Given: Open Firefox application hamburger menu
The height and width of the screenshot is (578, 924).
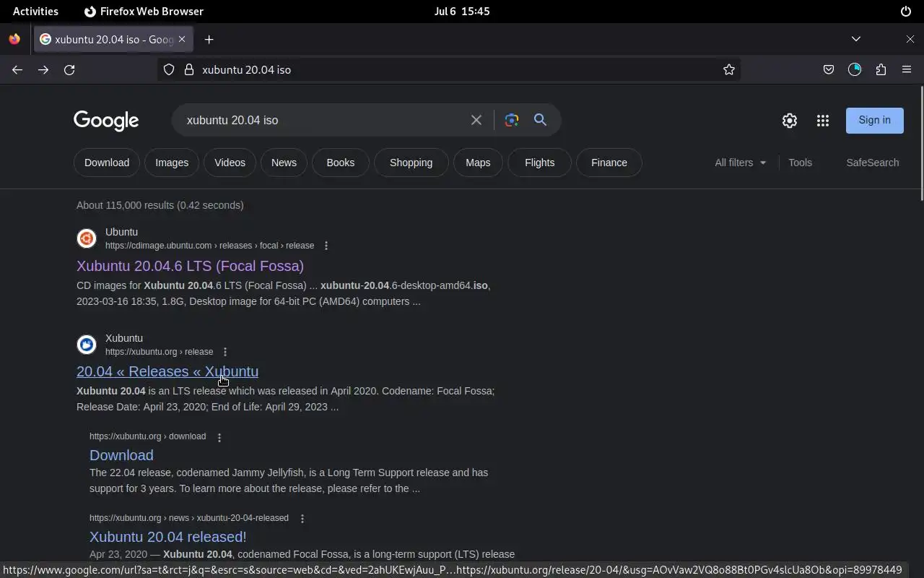Looking at the screenshot, I should coord(907,69).
